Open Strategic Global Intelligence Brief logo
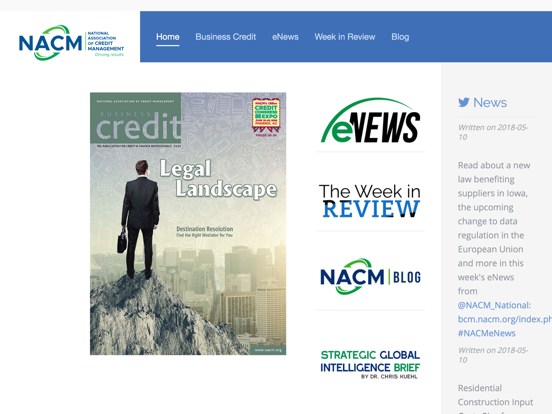The width and height of the screenshot is (552, 414). pos(370,364)
